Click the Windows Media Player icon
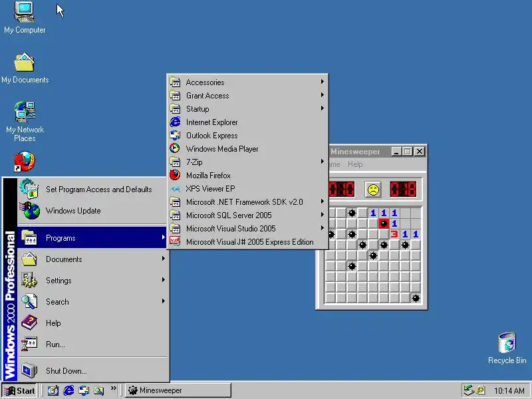 pyautogui.click(x=175, y=148)
